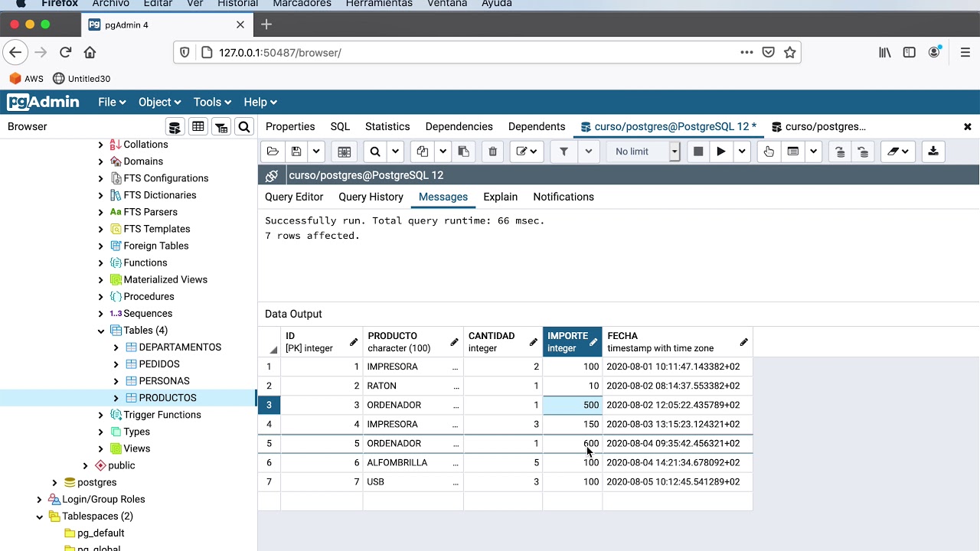Click the Paste rows icon
The width and height of the screenshot is (980, 551).
[x=464, y=152]
